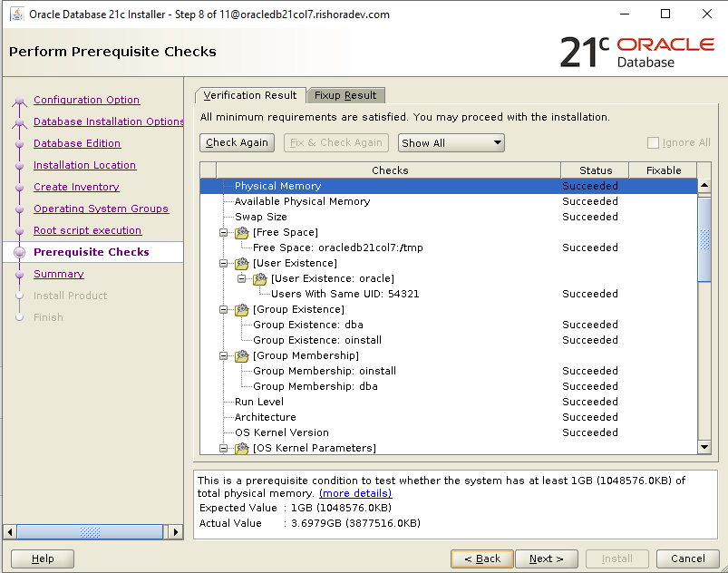This screenshot has height=573, width=728.
Task: Go to the Installation Location step
Action: (84, 165)
